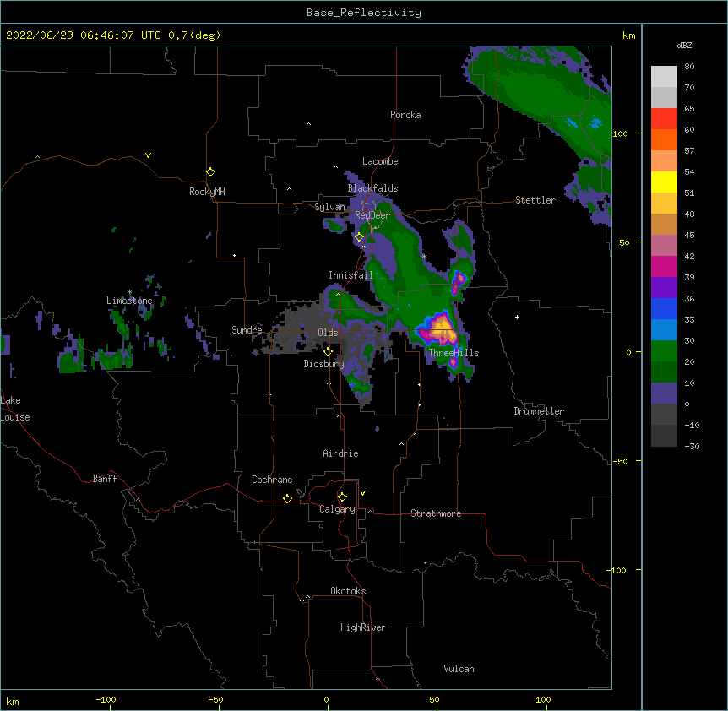Click the Ponoka city label
Viewport: 728px width, 711px height.
(405, 115)
